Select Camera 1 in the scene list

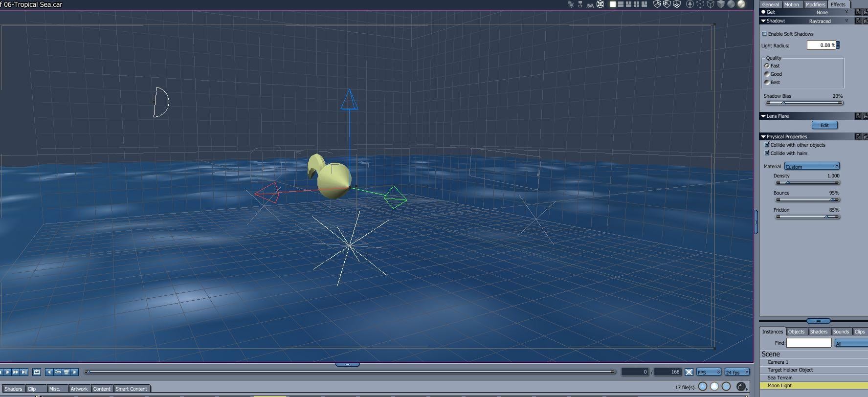tap(814, 362)
